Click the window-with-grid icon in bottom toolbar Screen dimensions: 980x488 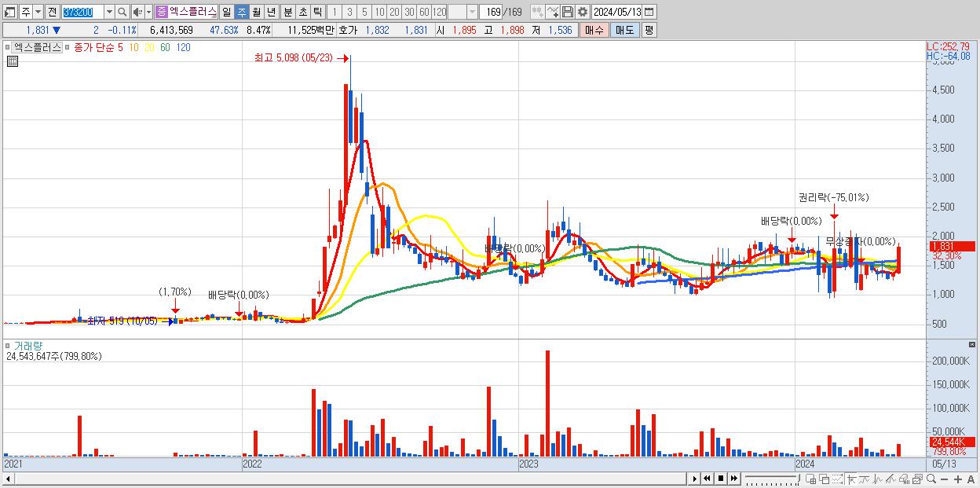point(811,479)
